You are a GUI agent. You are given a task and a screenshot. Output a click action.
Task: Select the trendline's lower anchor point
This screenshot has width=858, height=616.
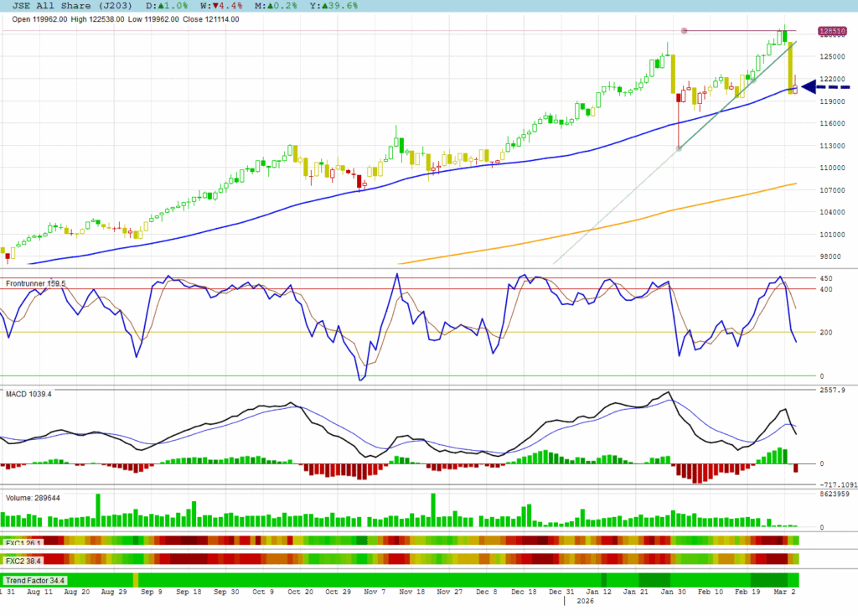[x=679, y=148]
